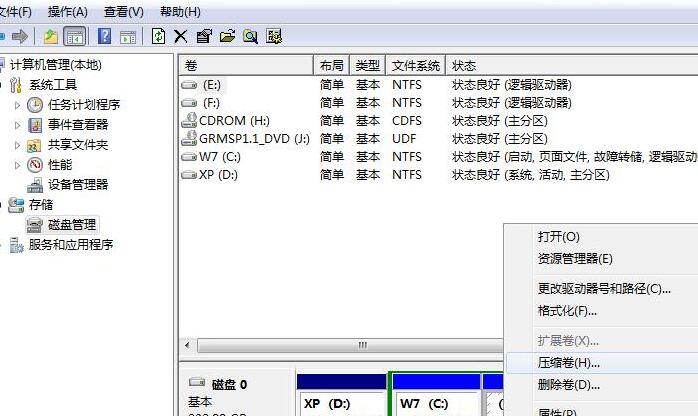Click the open folder toolbar icon
This screenshot has width=698, height=416.
227,36
